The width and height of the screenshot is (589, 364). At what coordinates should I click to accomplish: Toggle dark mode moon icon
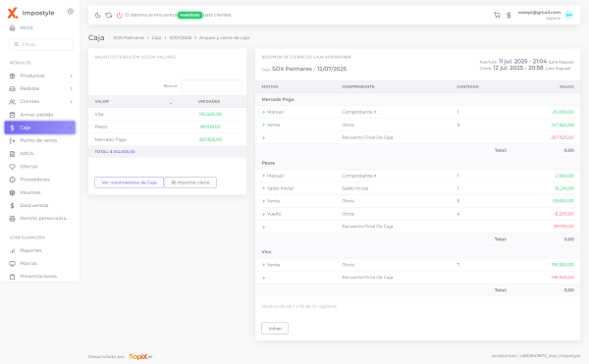[x=97, y=15]
